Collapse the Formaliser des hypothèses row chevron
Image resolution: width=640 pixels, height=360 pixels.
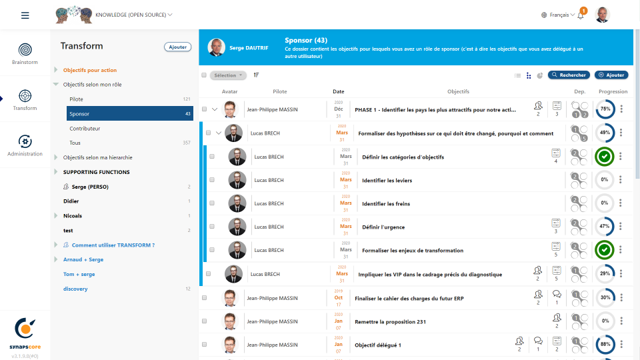pos(219,133)
